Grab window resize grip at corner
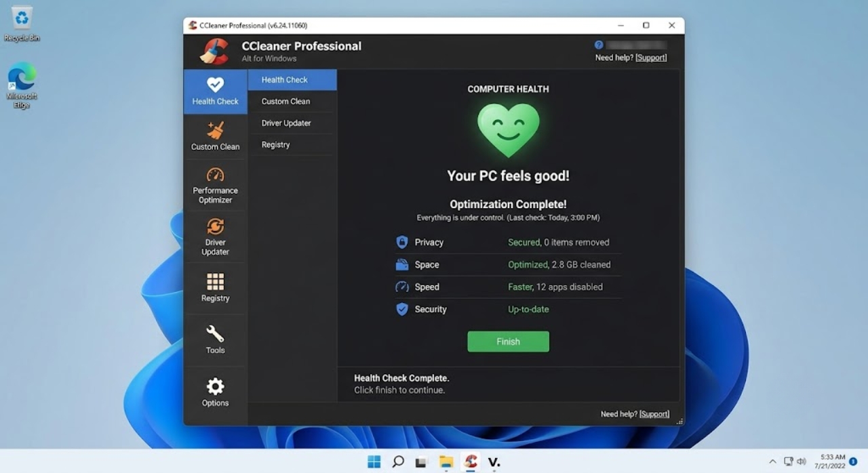 click(x=679, y=421)
